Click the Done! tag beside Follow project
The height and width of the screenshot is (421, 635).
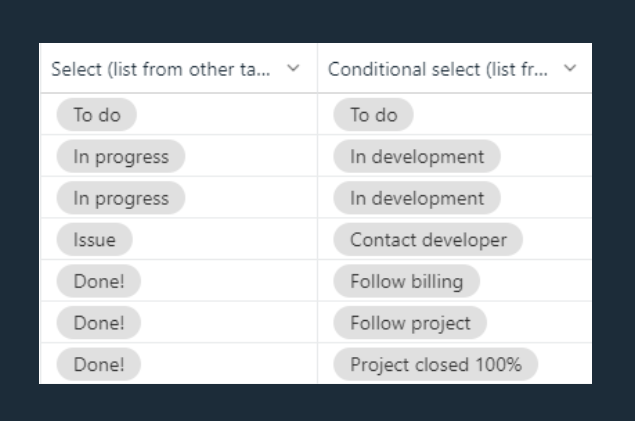(99, 323)
